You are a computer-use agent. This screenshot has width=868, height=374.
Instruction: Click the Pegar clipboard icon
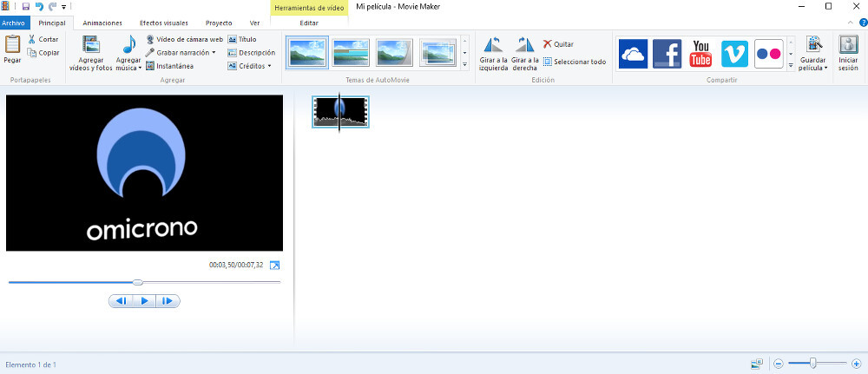[x=12, y=44]
